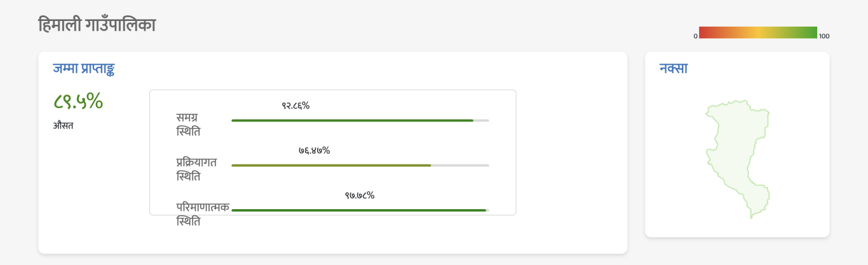Click the परिमाणात्मक स्थिति progress bar
The width and height of the screenshot is (868, 265).
click(x=360, y=210)
